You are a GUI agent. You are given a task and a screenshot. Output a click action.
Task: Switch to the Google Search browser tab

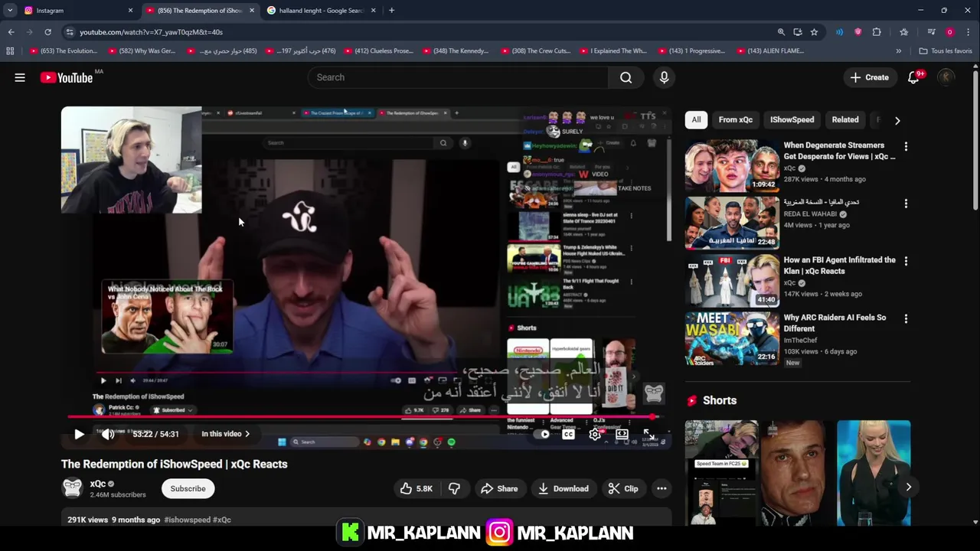pos(321,11)
